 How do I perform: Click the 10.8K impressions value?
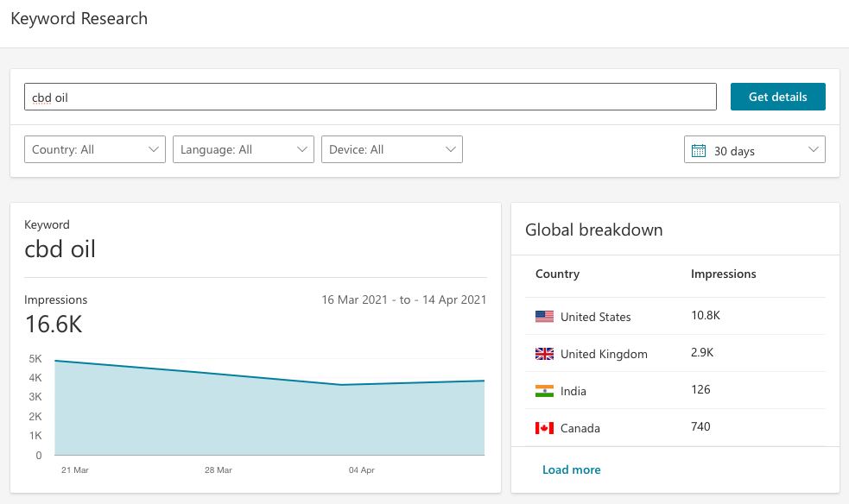tap(706, 315)
